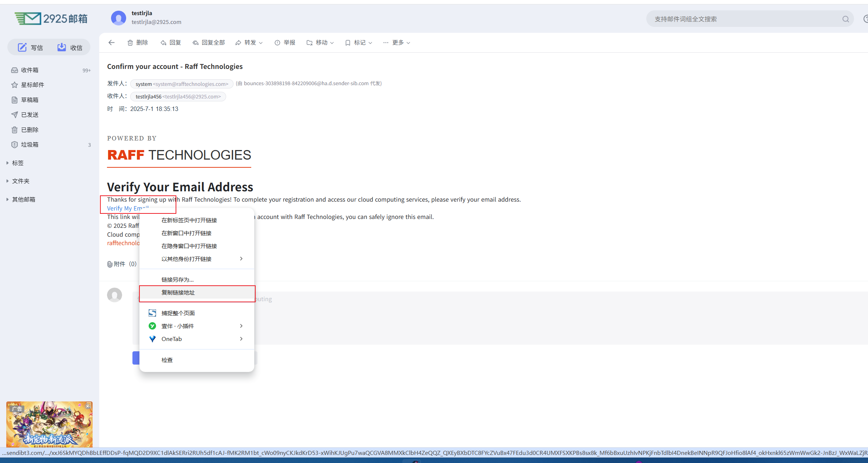
Task: Open the testlrjla user avatar
Action: click(x=118, y=18)
